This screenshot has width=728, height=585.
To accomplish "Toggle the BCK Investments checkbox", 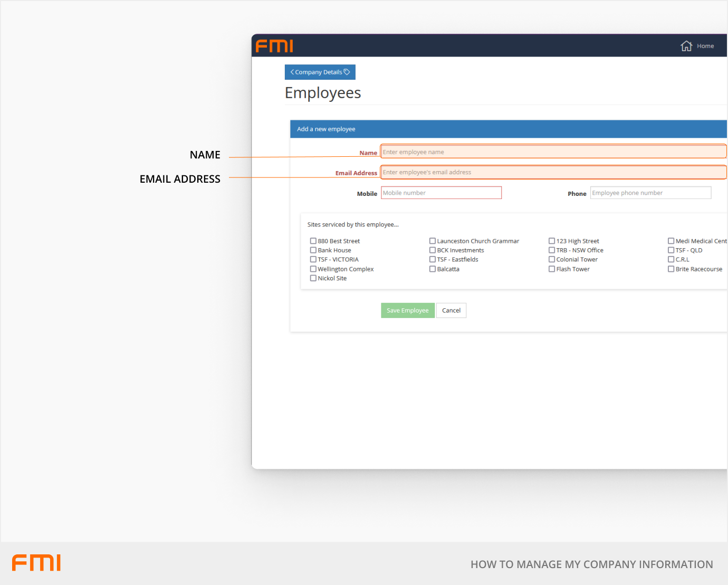I will tap(433, 250).
